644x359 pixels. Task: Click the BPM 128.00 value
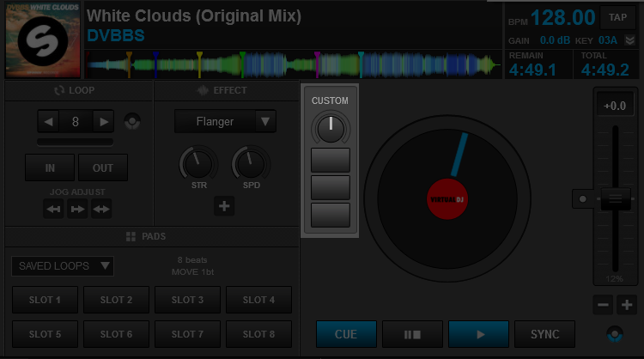click(563, 18)
